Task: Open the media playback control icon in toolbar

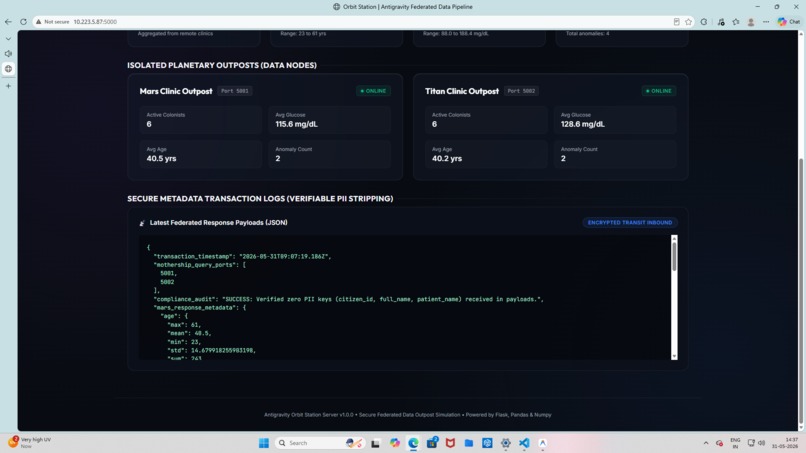Action: click(x=721, y=22)
